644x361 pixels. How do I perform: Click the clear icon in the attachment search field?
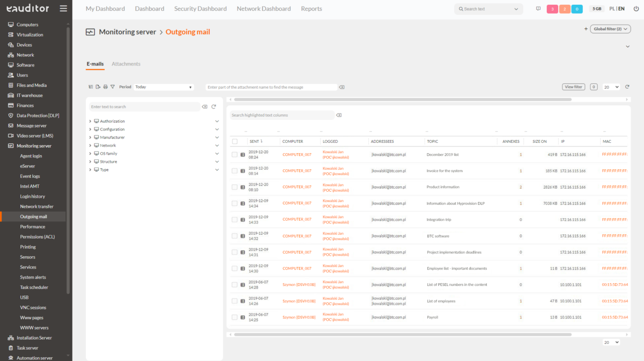pos(342,86)
